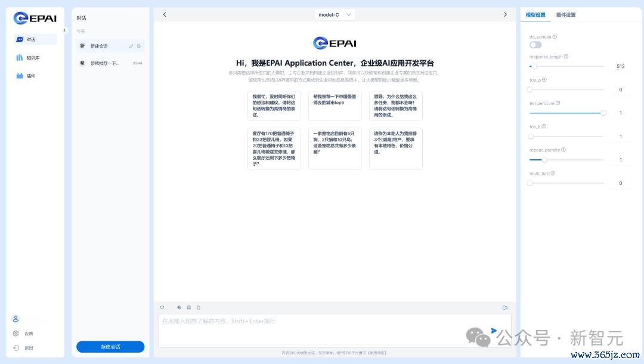The image size is (644, 364).
Task: Open the folder icon above the message box
Action: click(x=505, y=307)
